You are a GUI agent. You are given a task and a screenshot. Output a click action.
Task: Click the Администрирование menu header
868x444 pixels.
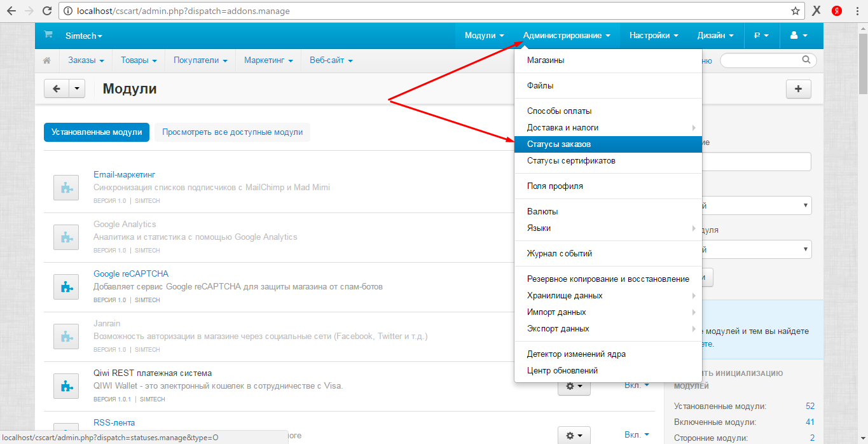567,36
